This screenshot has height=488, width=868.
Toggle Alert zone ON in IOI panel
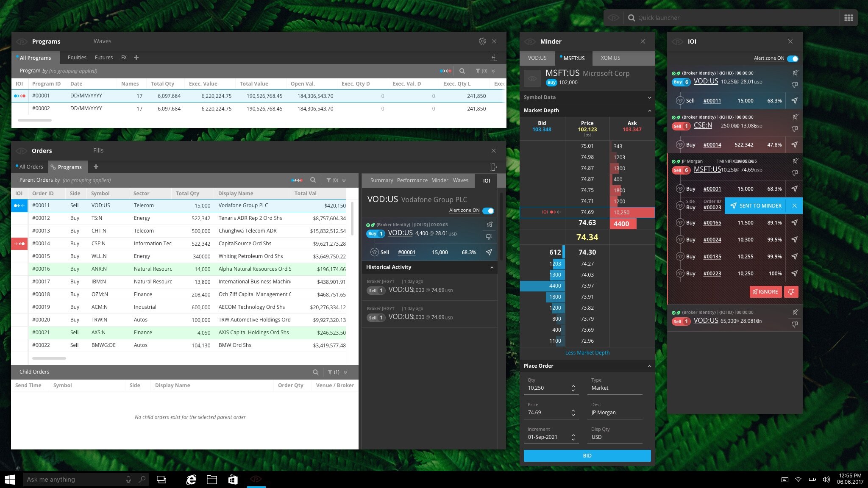792,58
